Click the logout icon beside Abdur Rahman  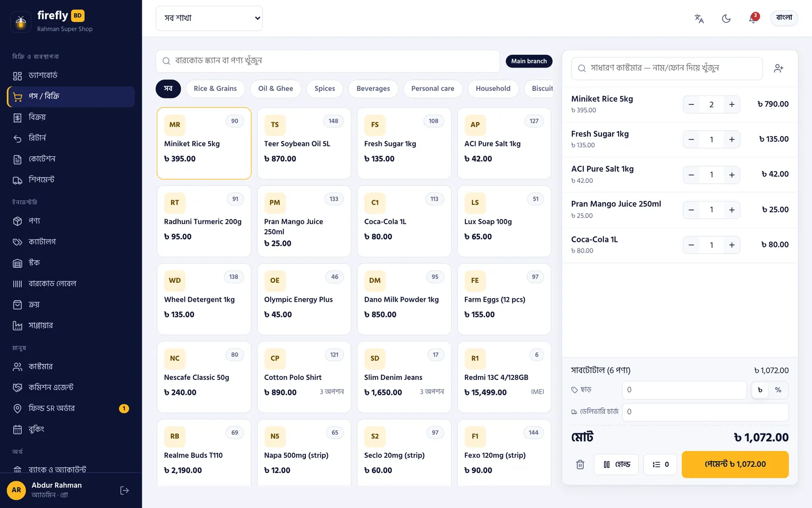(124, 490)
